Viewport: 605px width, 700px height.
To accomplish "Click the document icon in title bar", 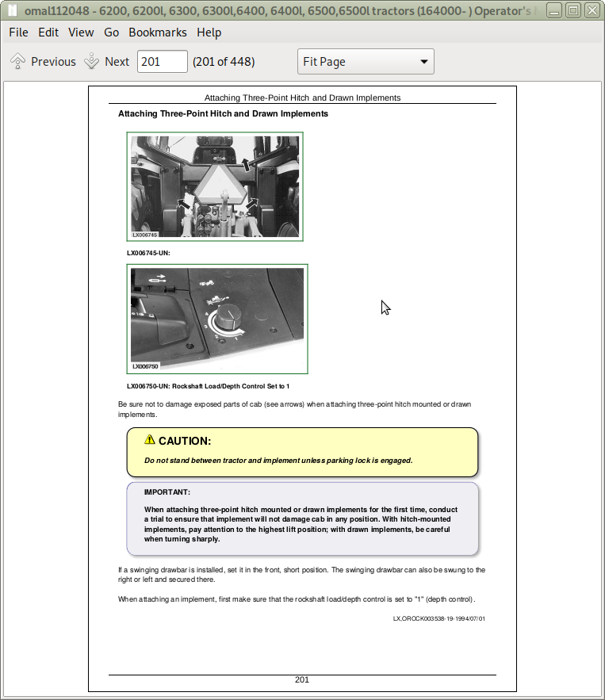I will coord(13,10).
